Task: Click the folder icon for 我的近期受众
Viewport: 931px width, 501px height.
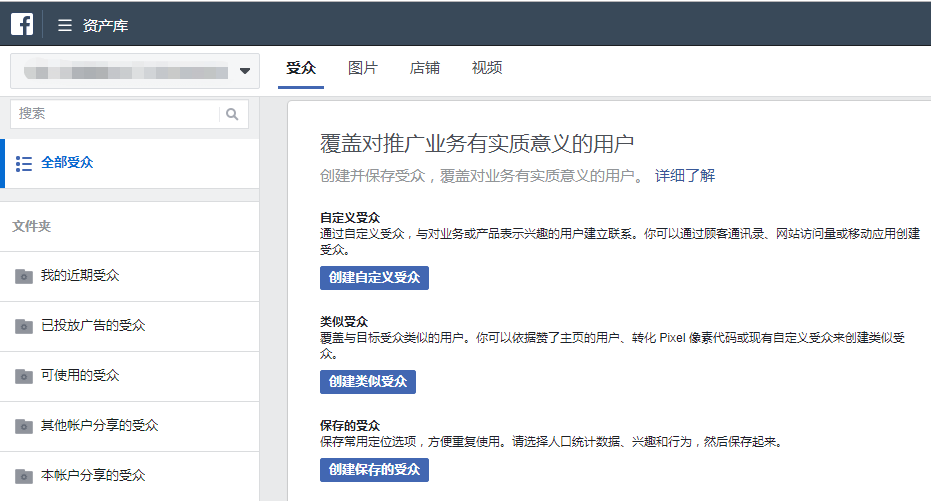Action: point(24,276)
